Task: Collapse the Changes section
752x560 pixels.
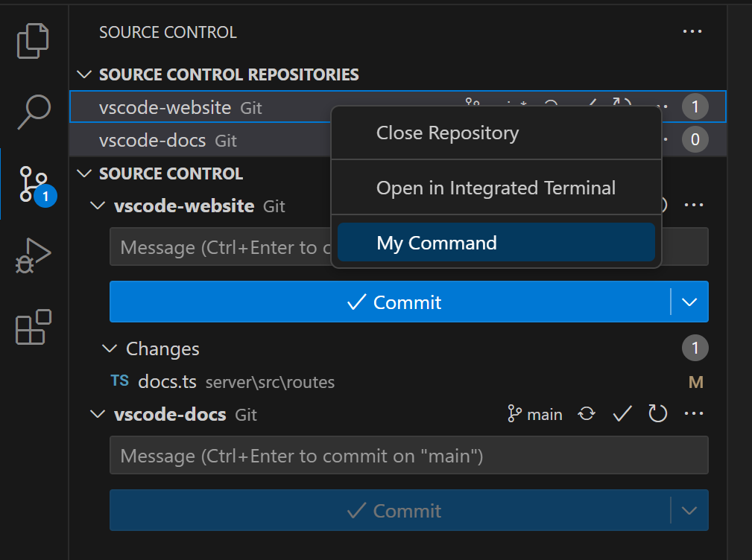Action: (x=109, y=348)
